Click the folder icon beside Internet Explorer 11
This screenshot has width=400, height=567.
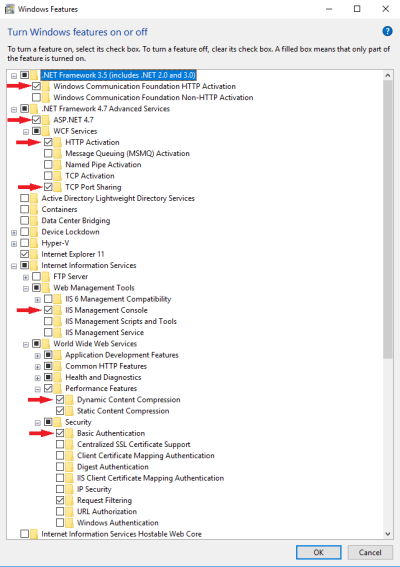(34, 254)
